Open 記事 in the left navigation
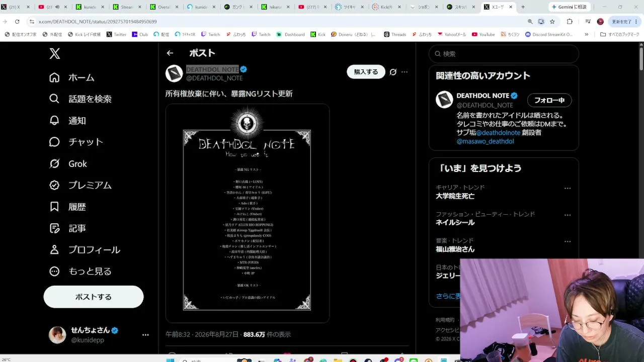 click(67, 228)
